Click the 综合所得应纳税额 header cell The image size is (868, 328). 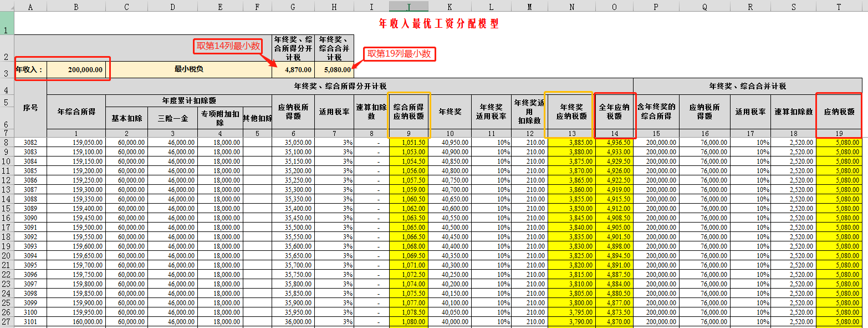409,112
